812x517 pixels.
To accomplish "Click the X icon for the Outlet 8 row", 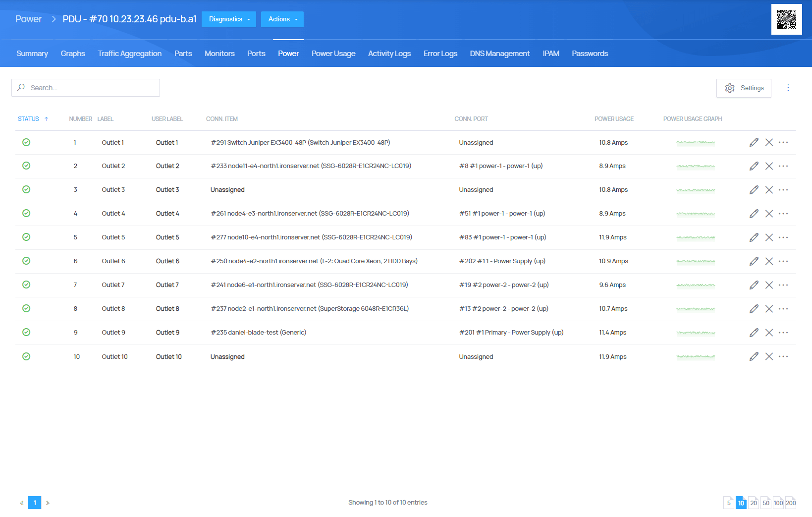I will [x=769, y=309].
